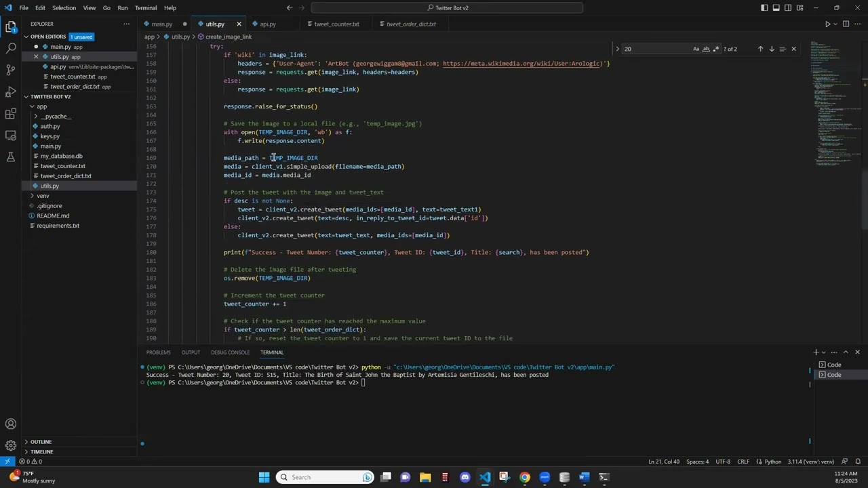Viewport: 868px width, 488px height.
Task: Go to previous find match
Action: click(760, 49)
